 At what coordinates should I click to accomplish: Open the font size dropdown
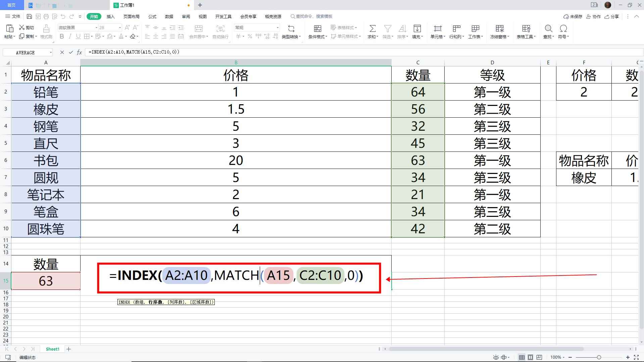pos(119,27)
